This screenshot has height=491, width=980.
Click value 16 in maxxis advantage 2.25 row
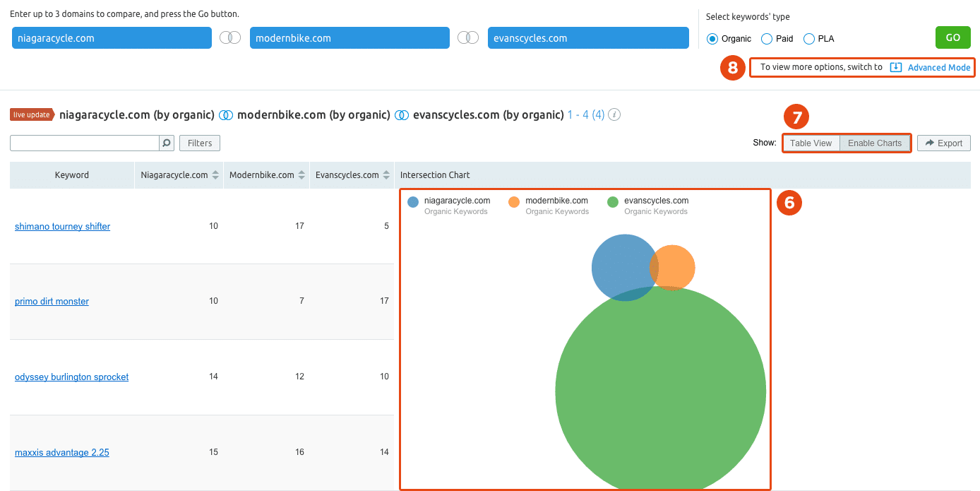[x=299, y=452]
